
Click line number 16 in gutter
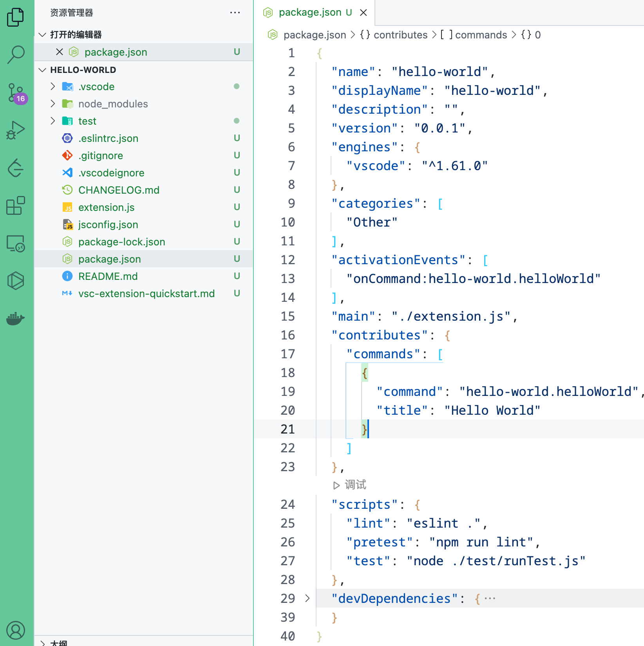[288, 335]
